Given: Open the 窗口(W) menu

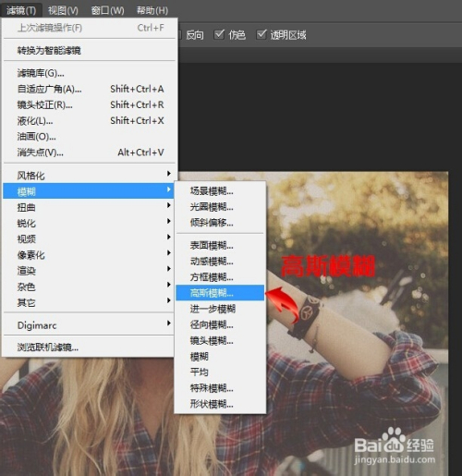Looking at the screenshot, I should 107,10.
